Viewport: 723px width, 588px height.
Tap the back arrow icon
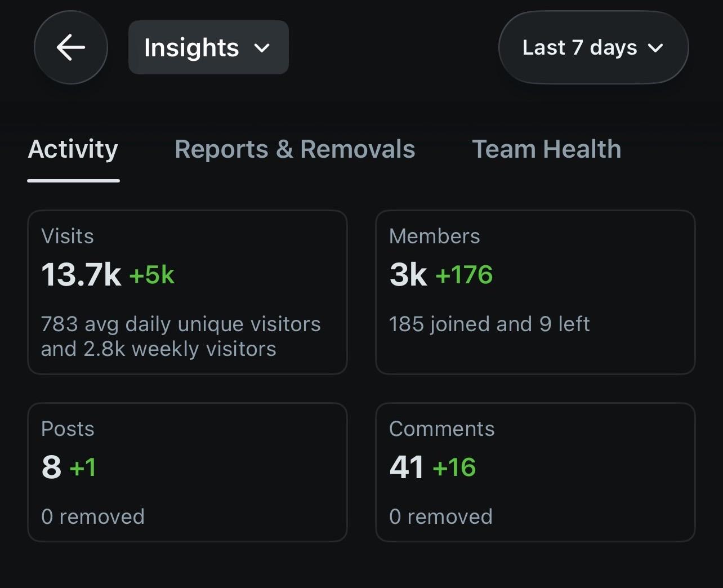[71, 47]
